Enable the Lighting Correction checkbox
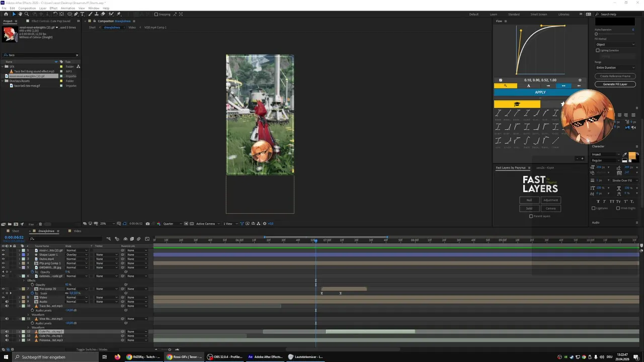 pos(598,50)
